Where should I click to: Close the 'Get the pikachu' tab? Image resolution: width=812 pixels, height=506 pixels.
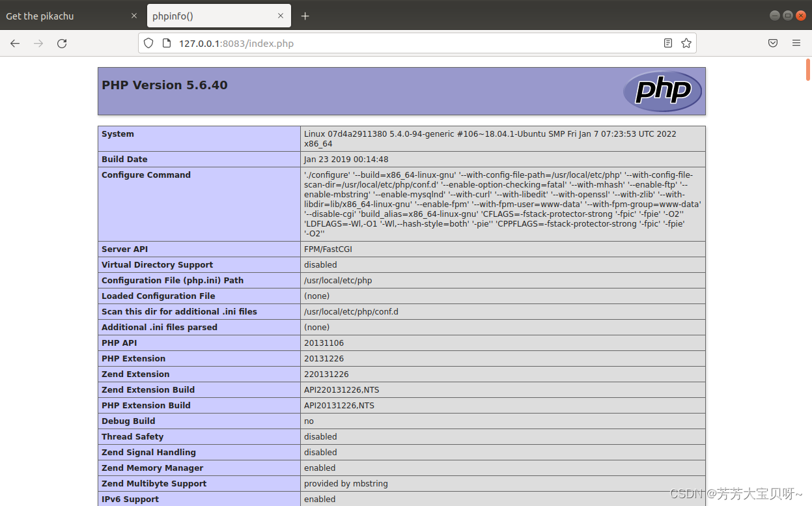pyautogui.click(x=134, y=16)
